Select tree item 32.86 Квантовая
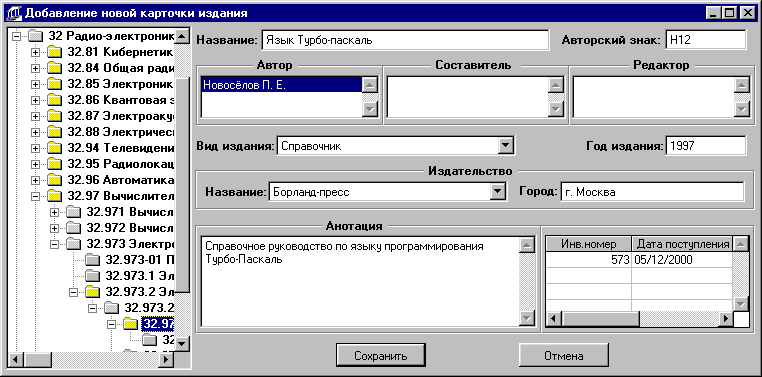 121,100
